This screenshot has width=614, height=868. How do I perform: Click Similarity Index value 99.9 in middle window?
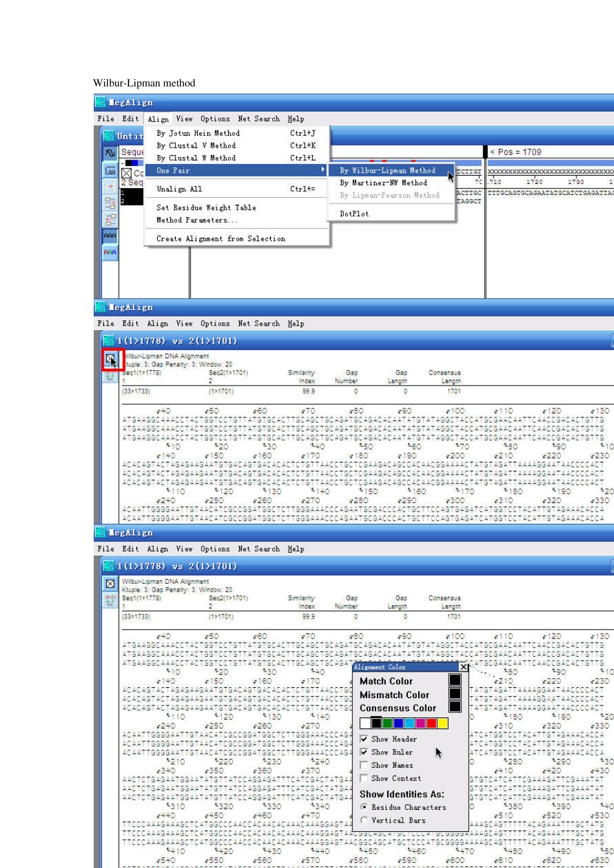pyautogui.click(x=308, y=391)
